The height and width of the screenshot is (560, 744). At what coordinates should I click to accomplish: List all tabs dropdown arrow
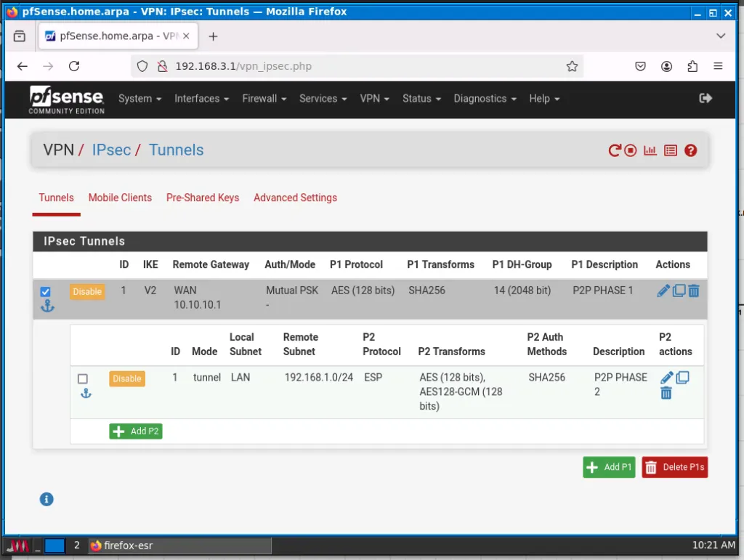[720, 36]
